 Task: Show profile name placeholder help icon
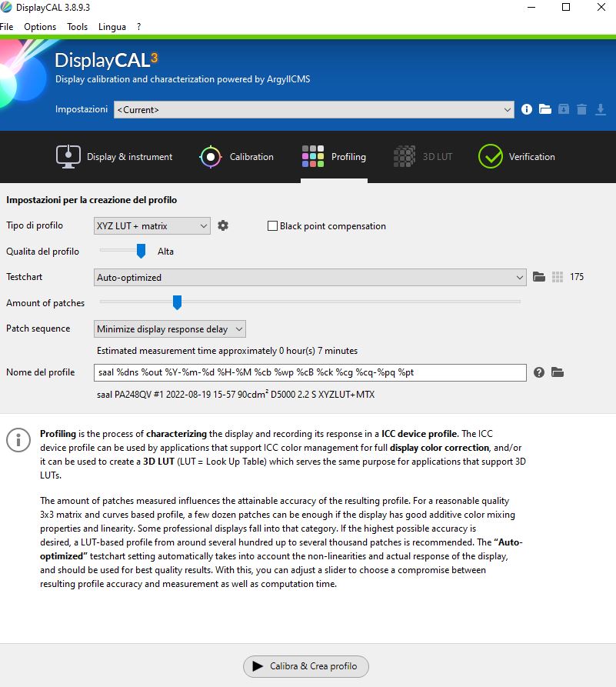coord(539,372)
